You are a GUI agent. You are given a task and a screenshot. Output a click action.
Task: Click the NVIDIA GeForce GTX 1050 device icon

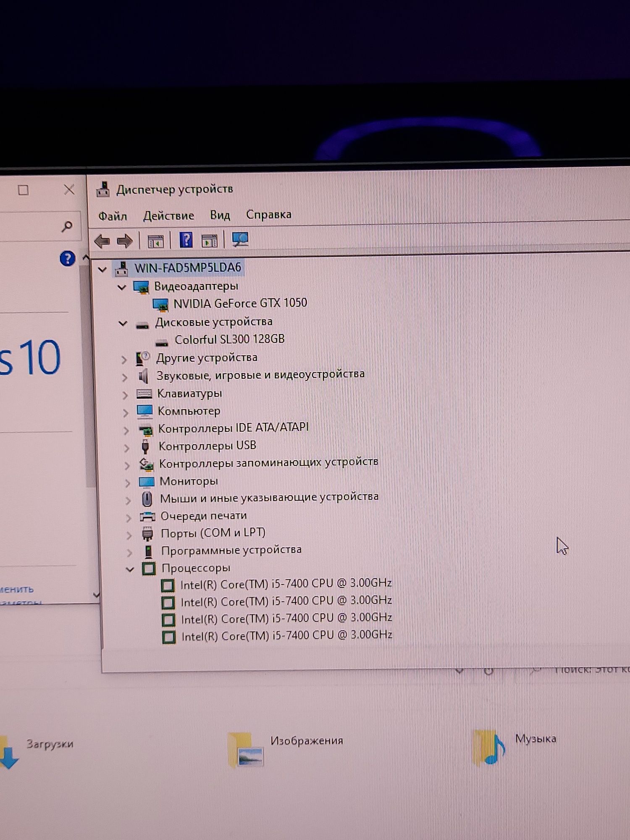click(x=160, y=305)
